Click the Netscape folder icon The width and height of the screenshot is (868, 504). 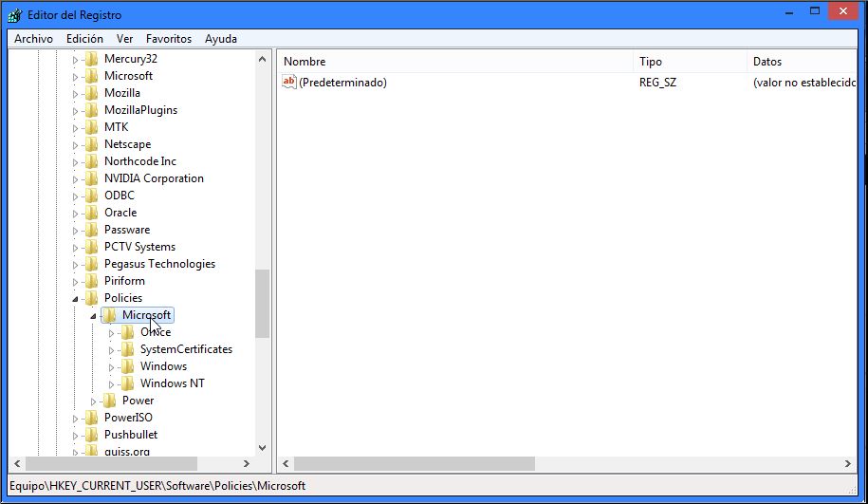click(92, 144)
